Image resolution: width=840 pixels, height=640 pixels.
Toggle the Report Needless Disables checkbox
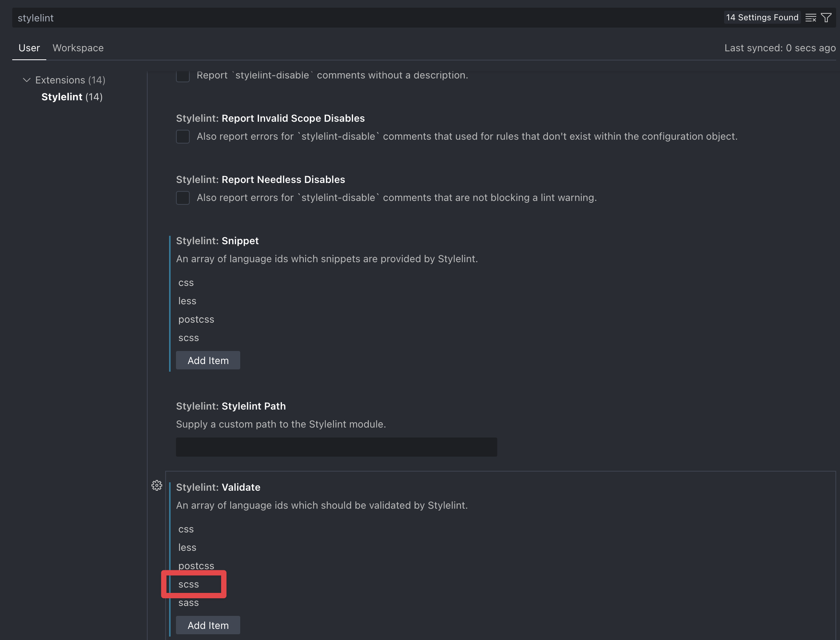183,198
